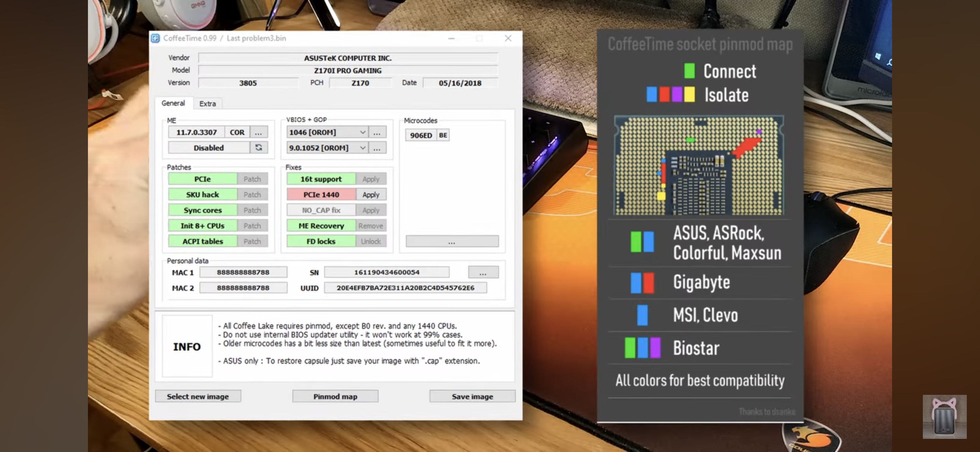Toggle the Sync cores patch
Screen dimensions: 980x452
(x=202, y=210)
